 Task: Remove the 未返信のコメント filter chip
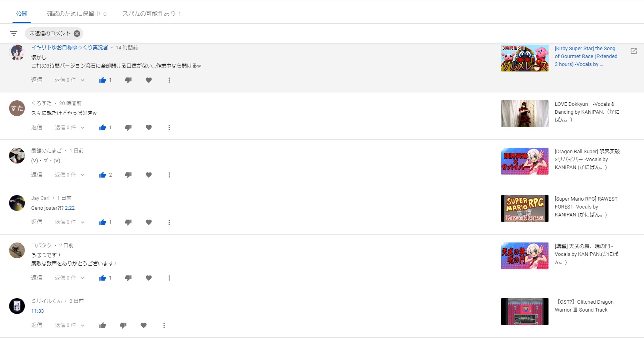pyautogui.click(x=77, y=34)
